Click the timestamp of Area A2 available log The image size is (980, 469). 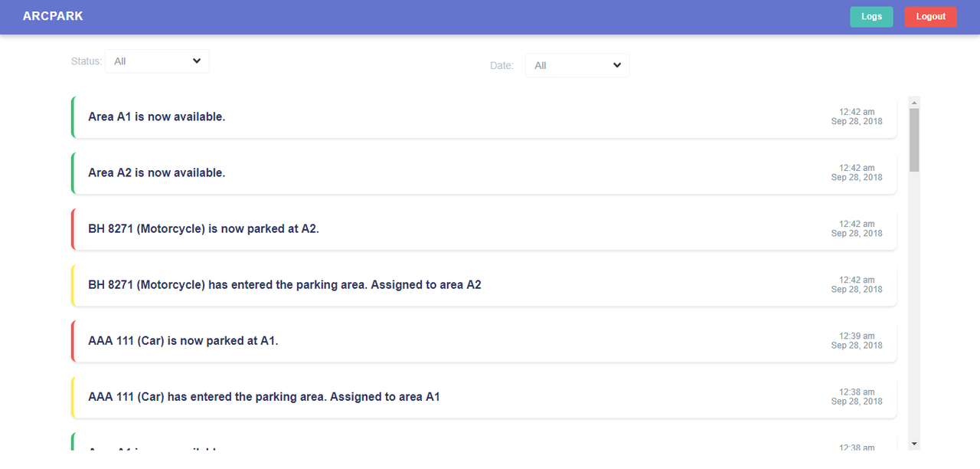point(857,172)
